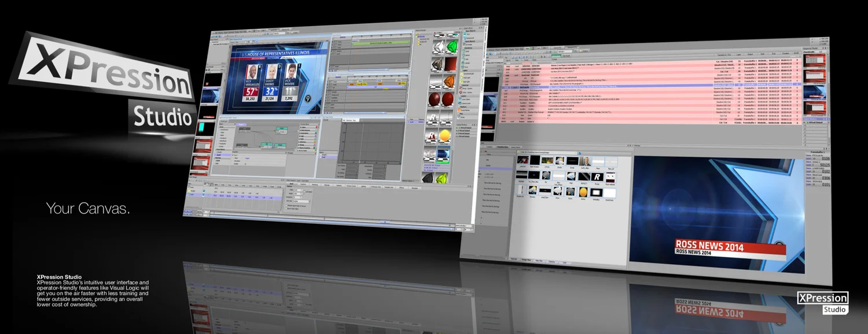Viewport: 868px width, 334px height.
Task: Toggle the Maintain Aspect Ratio checkbox
Action: (287, 206)
